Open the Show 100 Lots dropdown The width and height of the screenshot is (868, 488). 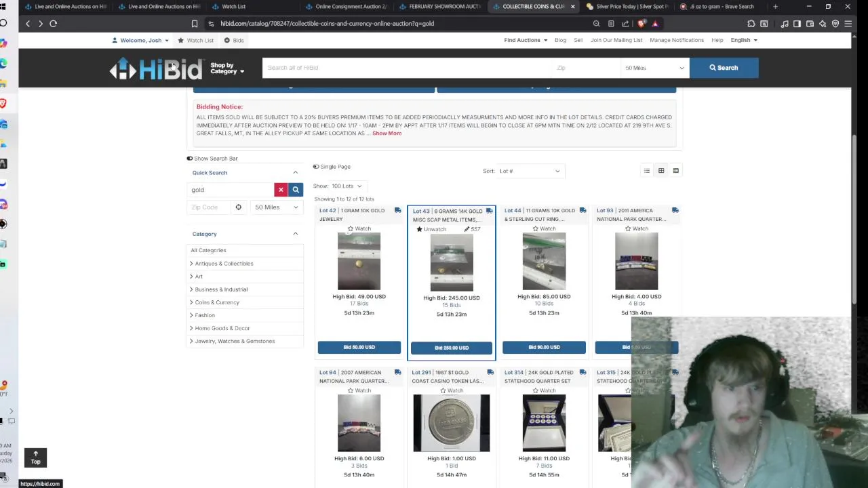coord(347,186)
